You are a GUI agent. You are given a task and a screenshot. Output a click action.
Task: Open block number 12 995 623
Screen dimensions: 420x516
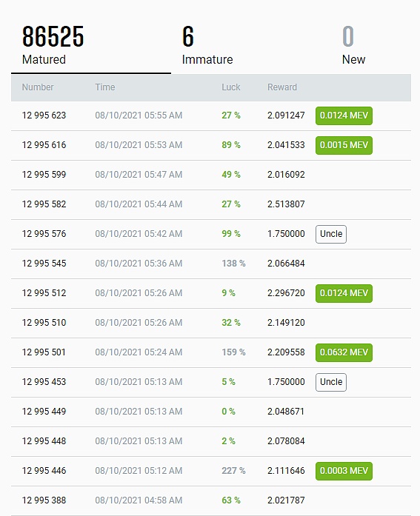point(44,115)
